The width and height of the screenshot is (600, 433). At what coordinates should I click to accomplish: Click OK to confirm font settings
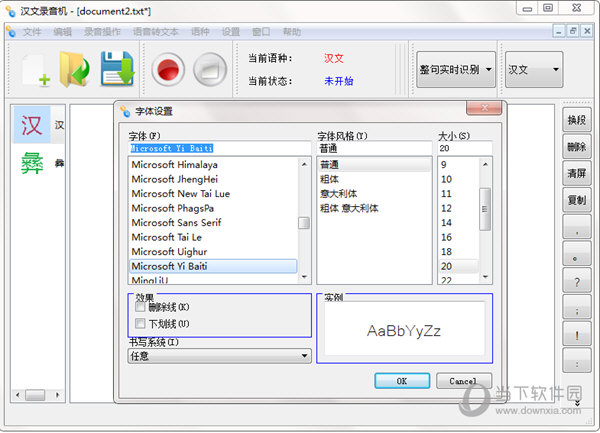[x=401, y=381]
